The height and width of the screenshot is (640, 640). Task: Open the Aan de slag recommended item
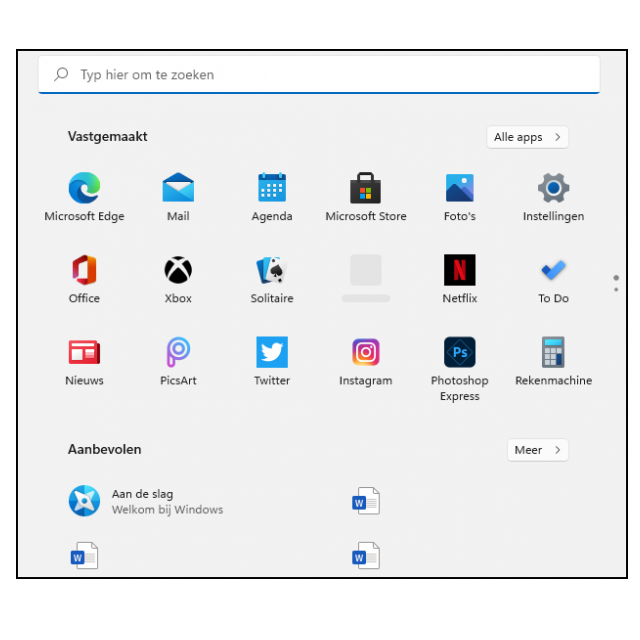tap(146, 501)
